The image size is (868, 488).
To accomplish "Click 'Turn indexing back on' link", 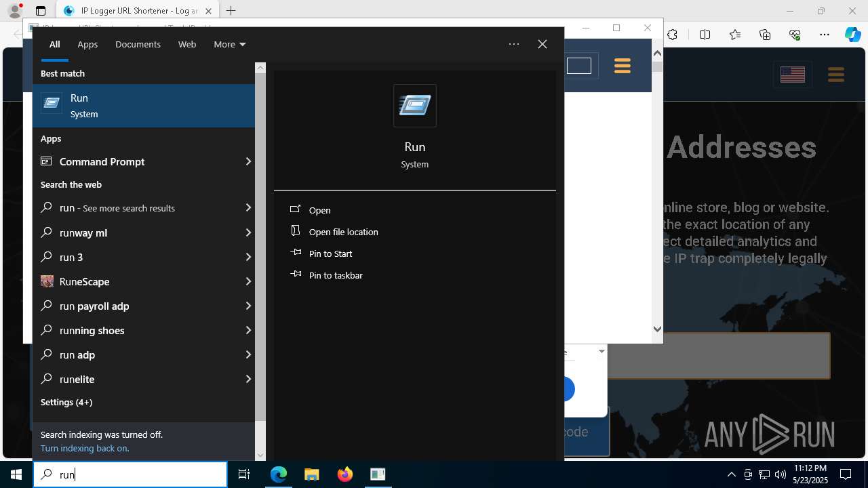I will 84,448.
